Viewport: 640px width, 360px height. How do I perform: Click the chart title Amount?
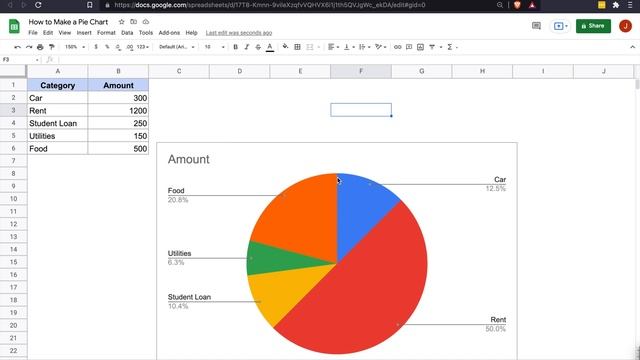[189, 159]
